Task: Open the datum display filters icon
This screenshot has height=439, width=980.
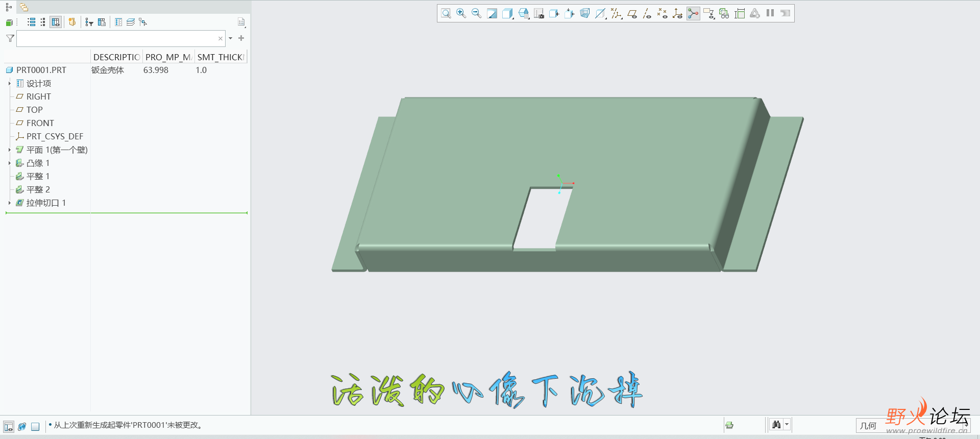Action: [x=617, y=14]
